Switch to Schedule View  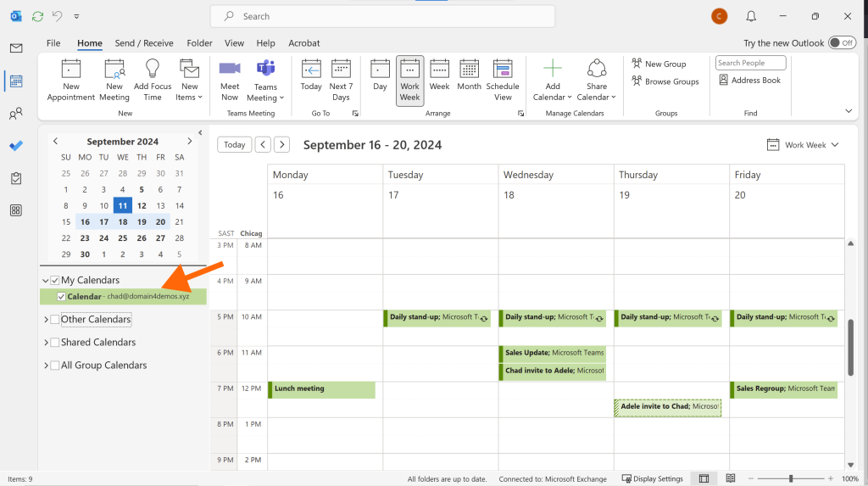503,81
